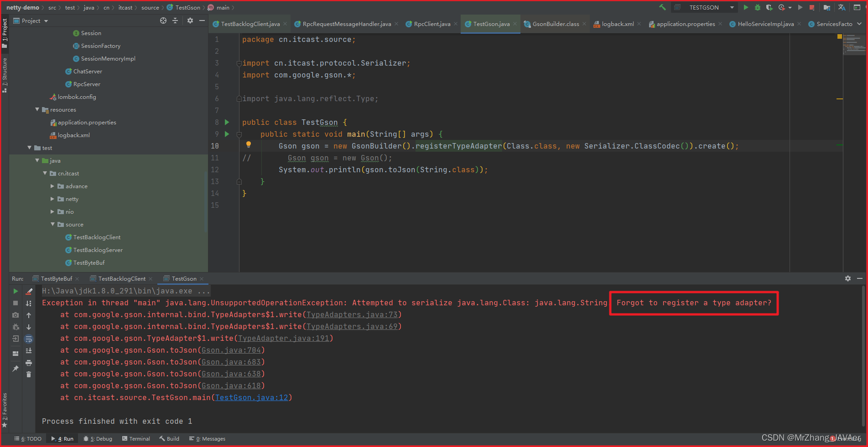The image size is (868, 447).
Task: Select TestBacklogServer in tree
Action: 98,250
